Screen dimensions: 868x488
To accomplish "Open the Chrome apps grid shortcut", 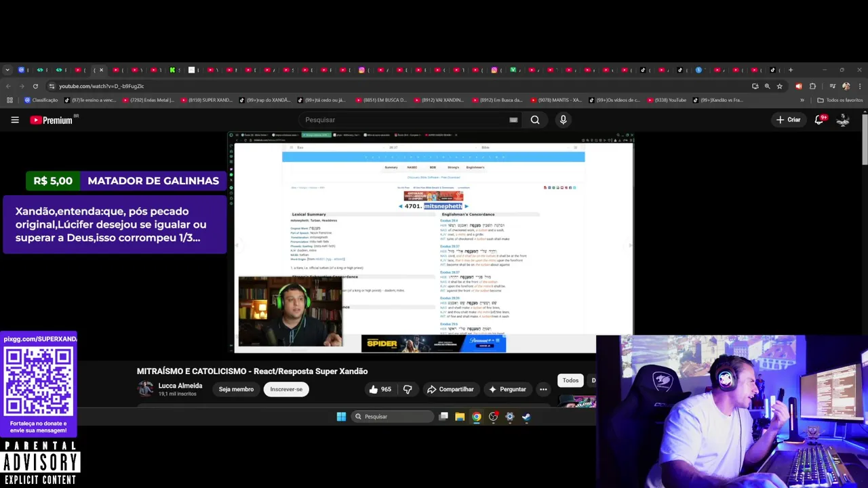I will click(9, 100).
